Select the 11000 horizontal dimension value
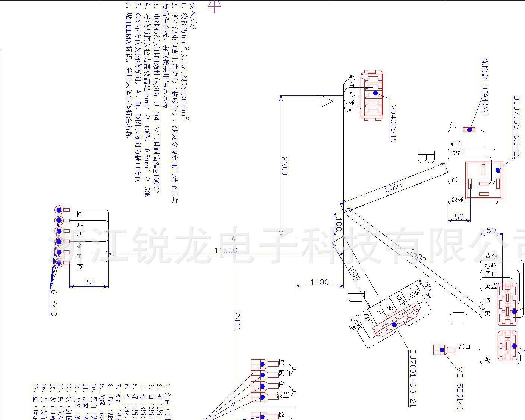Screen dimensions: 525x420 [226, 250]
